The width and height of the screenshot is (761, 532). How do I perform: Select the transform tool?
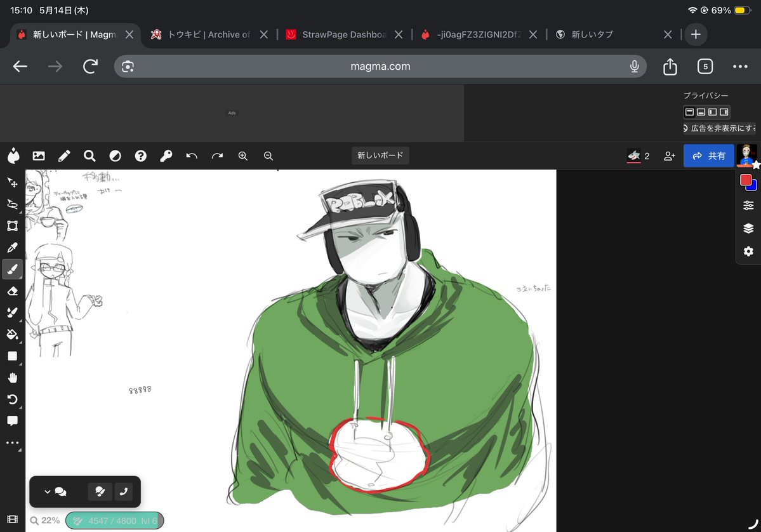pyautogui.click(x=12, y=226)
